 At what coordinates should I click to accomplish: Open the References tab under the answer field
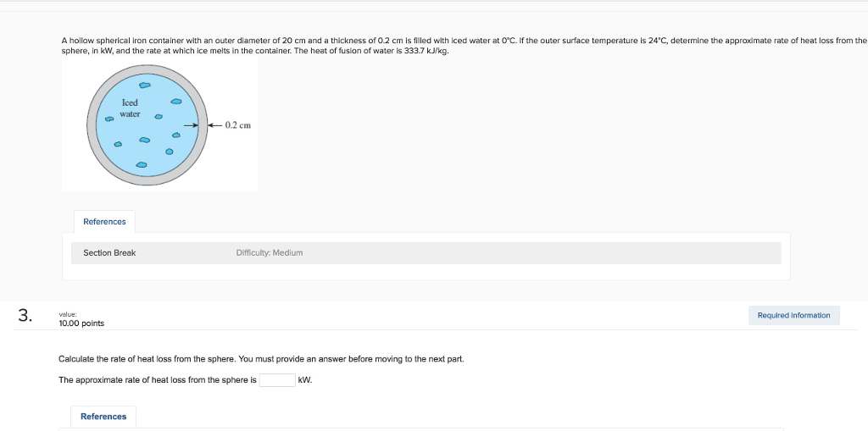[x=103, y=417]
